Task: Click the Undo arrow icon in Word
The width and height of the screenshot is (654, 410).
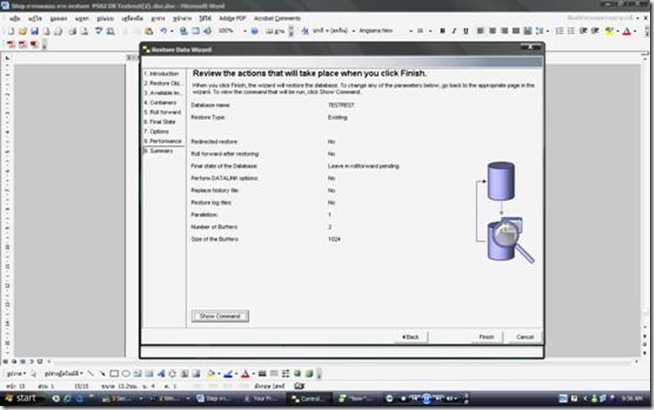Action: point(163,31)
